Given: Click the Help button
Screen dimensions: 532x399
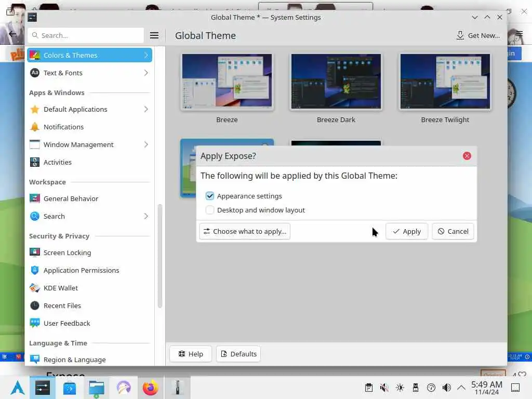Looking at the screenshot, I should pos(191,354).
